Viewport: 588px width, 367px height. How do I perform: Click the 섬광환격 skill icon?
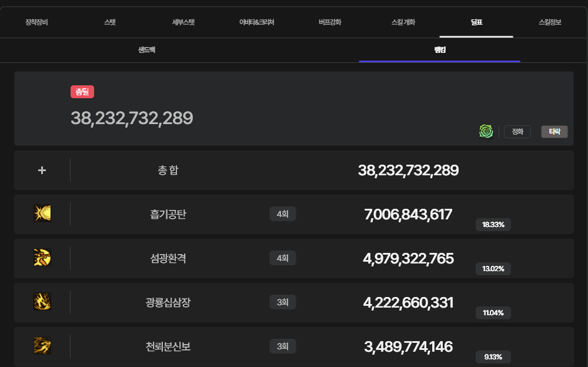(42, 258)
